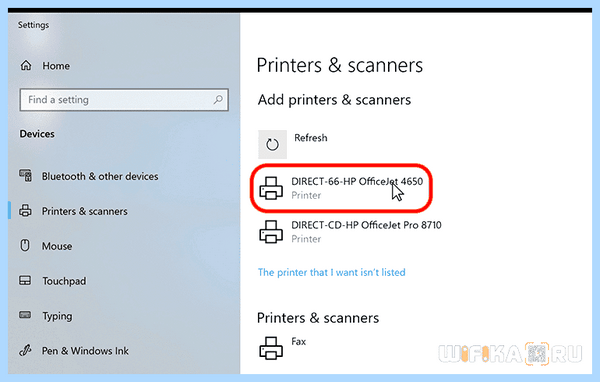Click the OfficeJet Pro 8710 printer icon
Screen dimensions: 600x382
coord(271,232)
